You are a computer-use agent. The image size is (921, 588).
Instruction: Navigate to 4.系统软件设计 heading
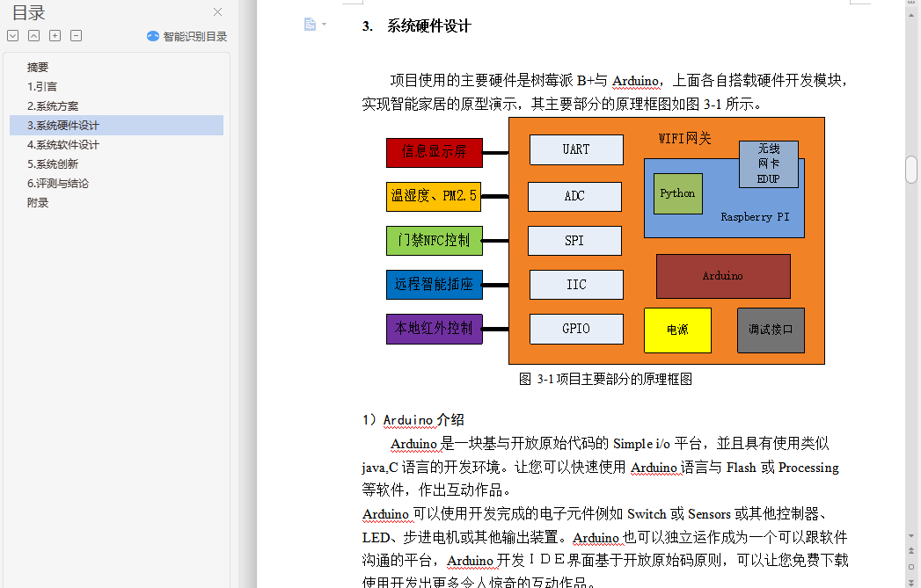[x=63, y=145]
